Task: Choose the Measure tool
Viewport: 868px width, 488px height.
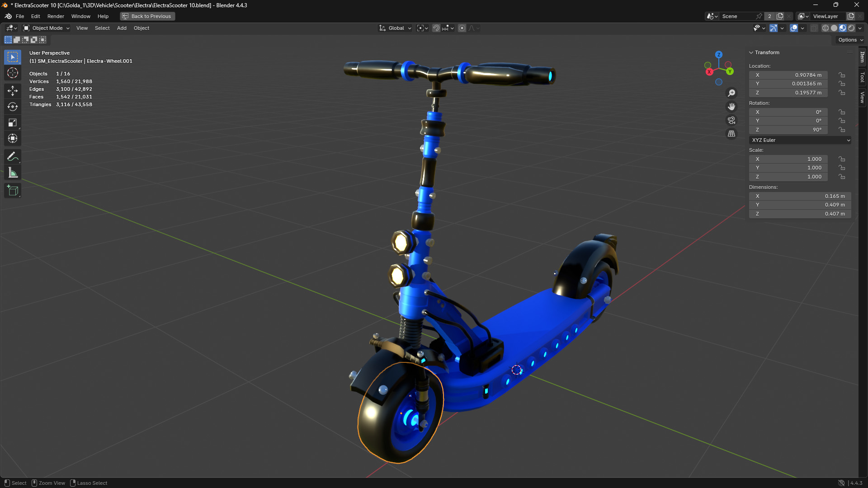Action: pos(12,172)
